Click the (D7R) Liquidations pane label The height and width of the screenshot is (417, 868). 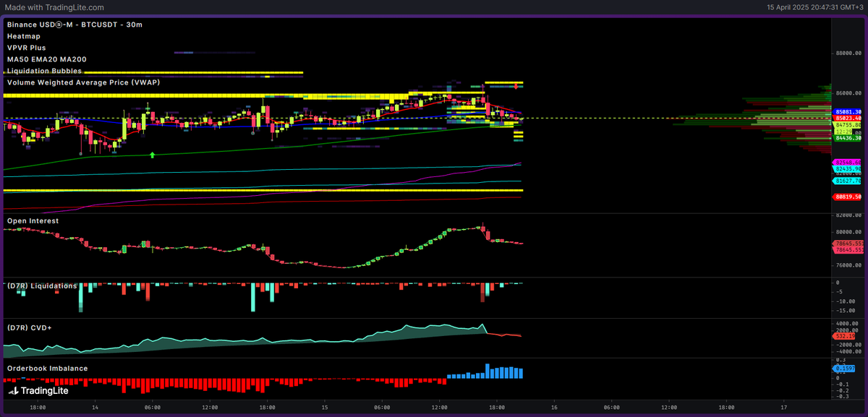pos(42,285)
